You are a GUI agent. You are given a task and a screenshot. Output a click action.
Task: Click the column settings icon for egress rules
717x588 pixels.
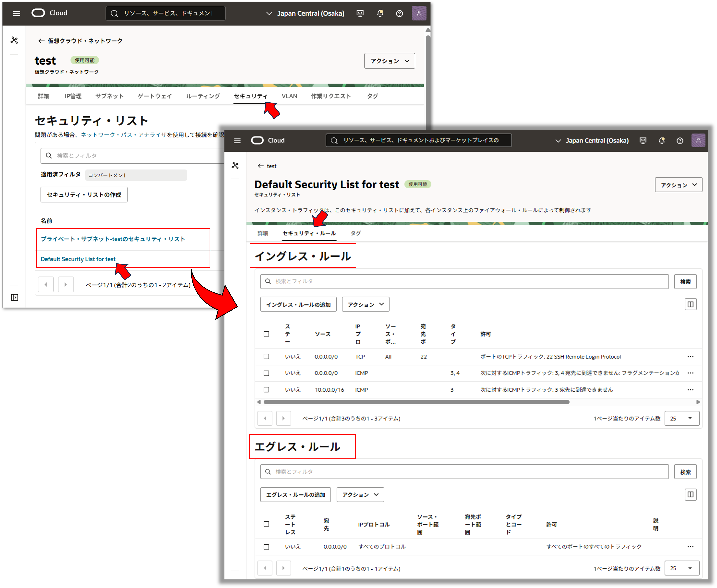(x=690, y=494)
